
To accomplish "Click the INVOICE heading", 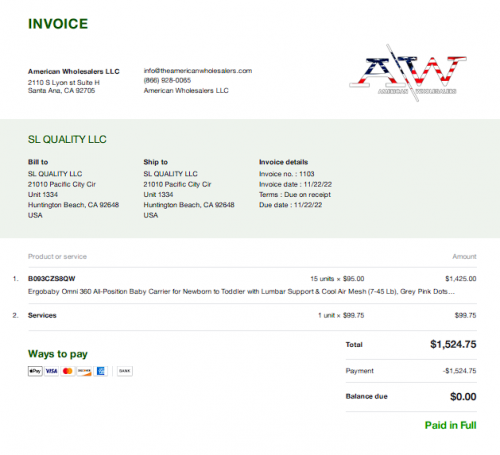I will (x=58, y=24).
